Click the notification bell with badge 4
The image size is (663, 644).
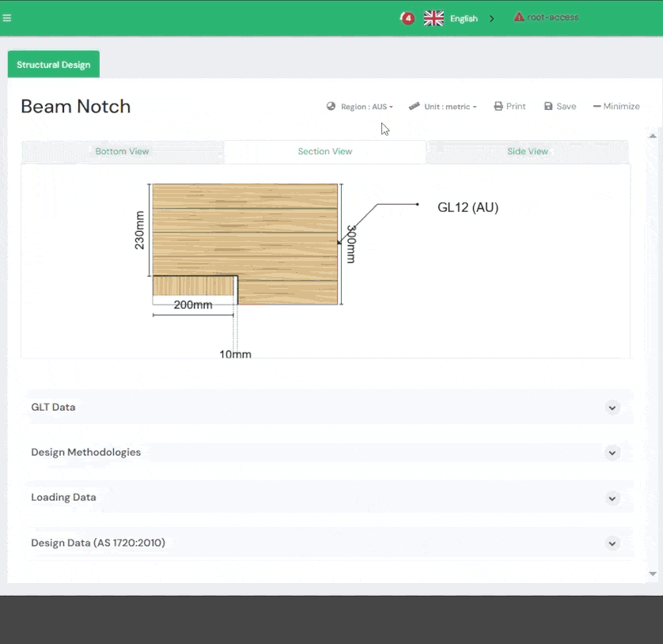(x=407, y=18)
